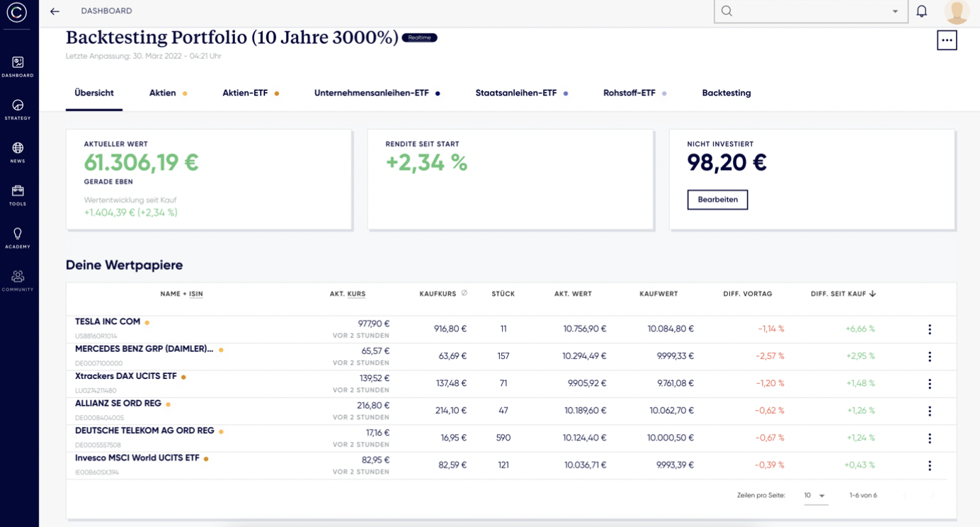
Task: Open row menu for TESLA INC COM
Action: [x=930, y=329]
